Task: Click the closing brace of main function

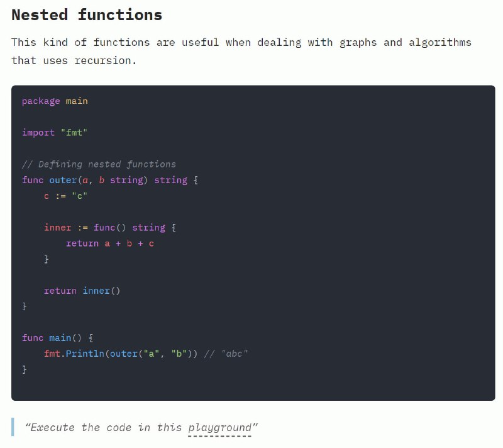Action: pos(24,369)
